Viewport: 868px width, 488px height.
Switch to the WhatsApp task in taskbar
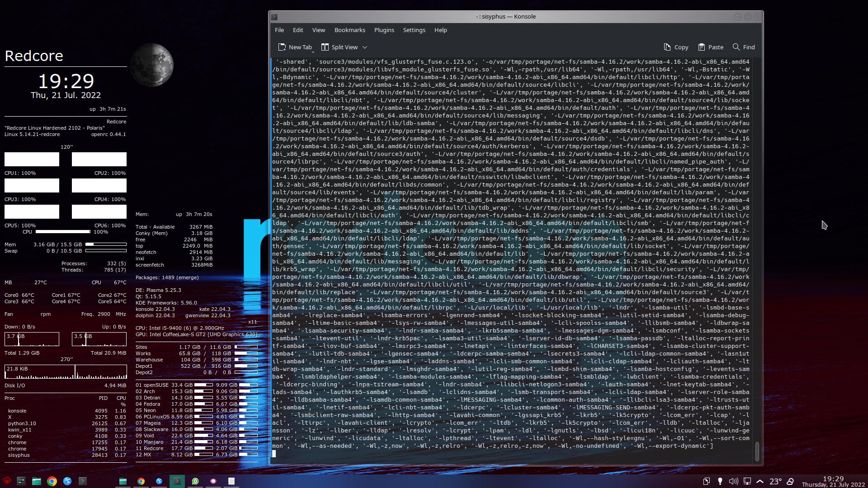[x=195, y=481]
